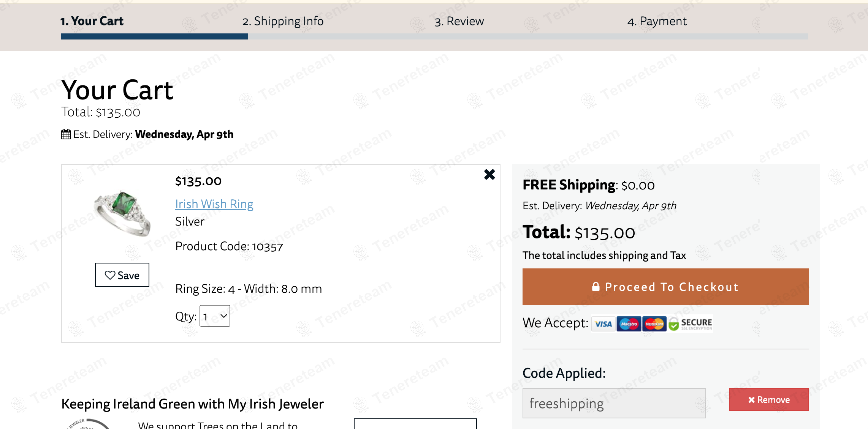
Task: Click the MasterCard logo
Action: (654, 324)
